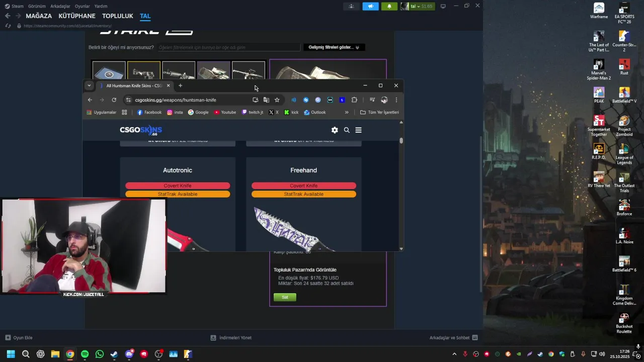644x362 pixels.
Task: Show hidden system tray icons
Action: tap(454, 354)
